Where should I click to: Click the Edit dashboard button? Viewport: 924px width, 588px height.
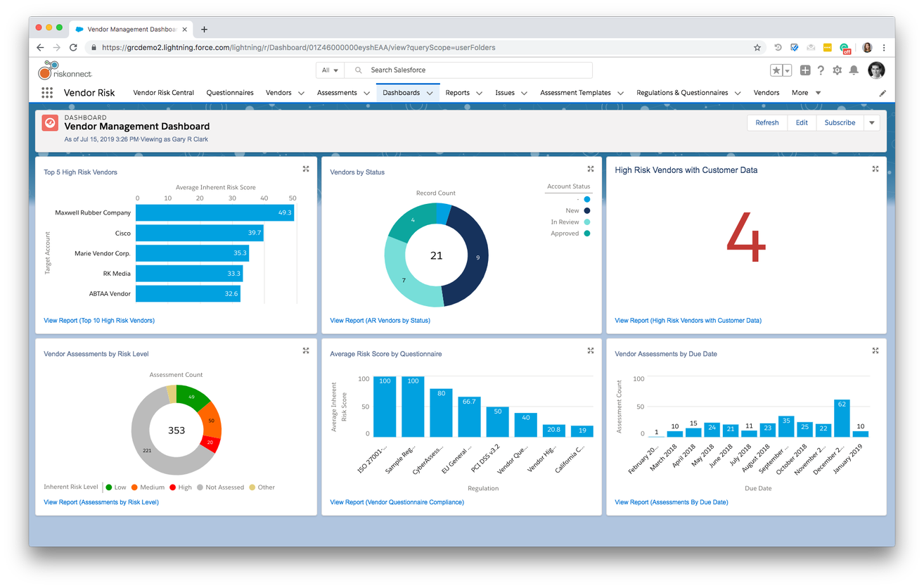click(x=802, y=123)
